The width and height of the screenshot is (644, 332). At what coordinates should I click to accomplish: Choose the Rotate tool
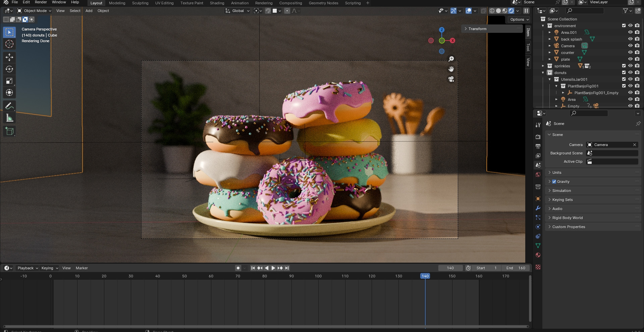tap(9, 69)
